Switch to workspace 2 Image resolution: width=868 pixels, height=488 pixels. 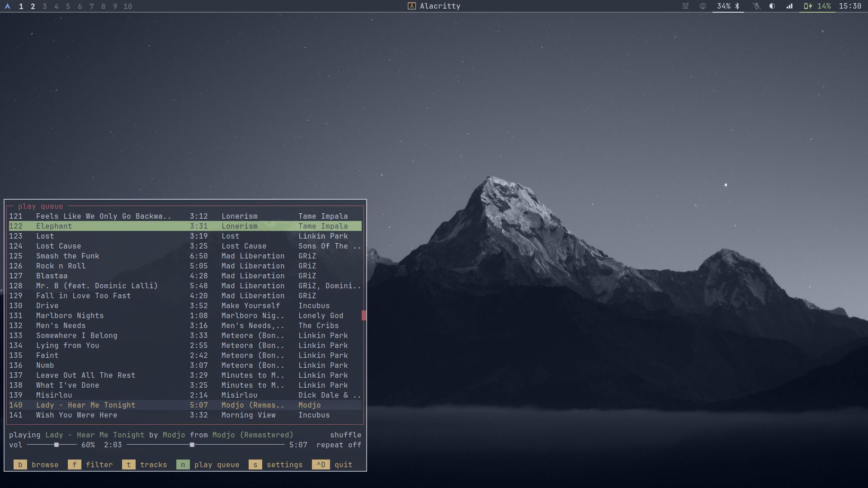click(33, 6)
